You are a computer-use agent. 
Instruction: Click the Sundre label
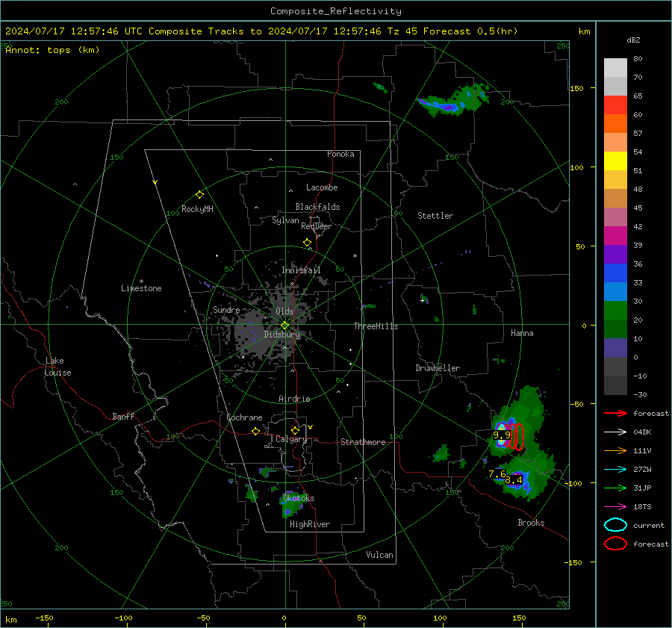coord(226,309)
